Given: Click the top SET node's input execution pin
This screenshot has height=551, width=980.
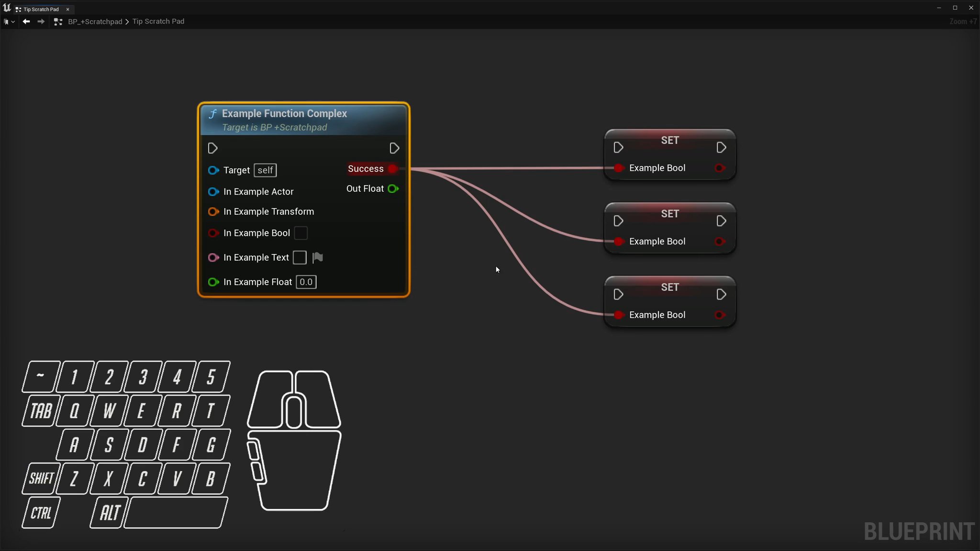Looking at the screenshot, I should click(x=618, y=147).
